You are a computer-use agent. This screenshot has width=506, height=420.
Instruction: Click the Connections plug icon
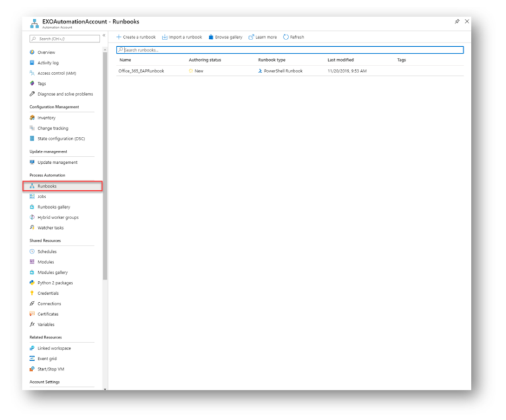pyautogui.click(x=32, y=303)
